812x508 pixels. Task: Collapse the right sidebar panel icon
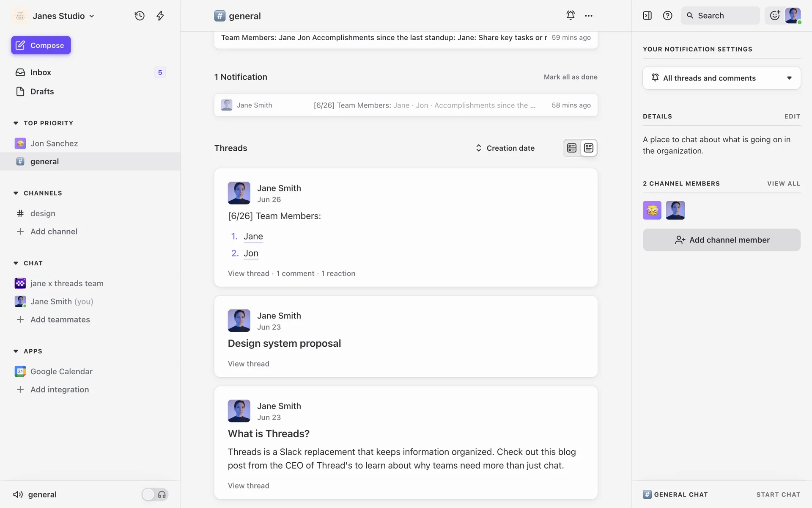[647, 16]
